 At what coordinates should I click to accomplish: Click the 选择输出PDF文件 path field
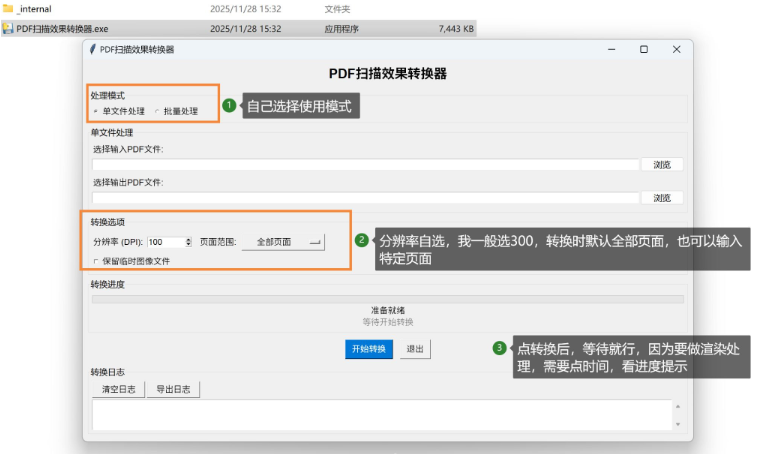click(365, 198)
